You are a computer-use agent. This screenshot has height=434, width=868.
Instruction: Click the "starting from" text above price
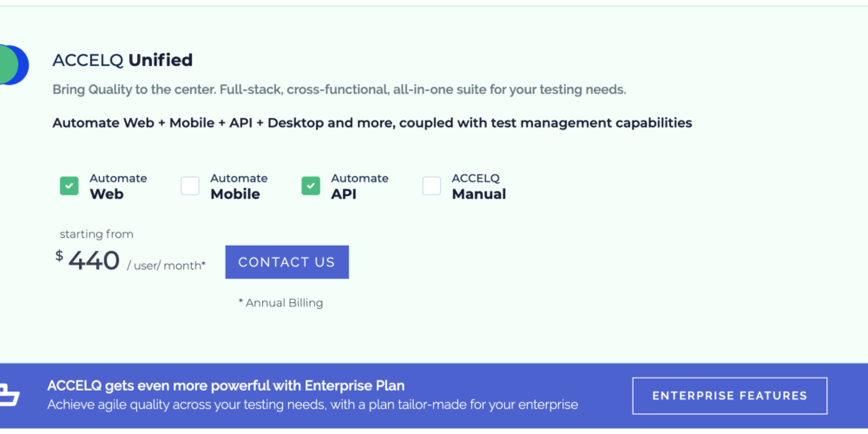pyautogui.click(x=96, y=234)
